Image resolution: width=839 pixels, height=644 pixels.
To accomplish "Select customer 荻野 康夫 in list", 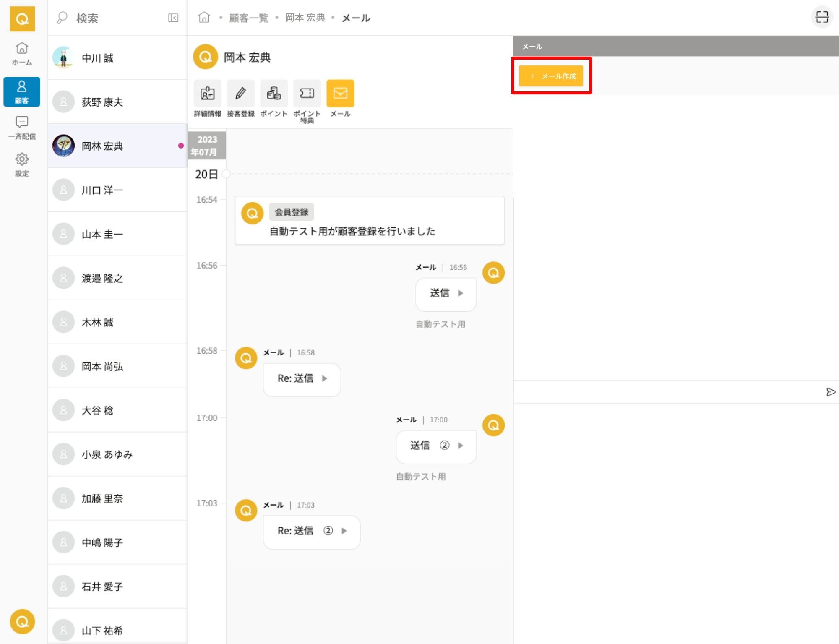I will coord(117,102).
